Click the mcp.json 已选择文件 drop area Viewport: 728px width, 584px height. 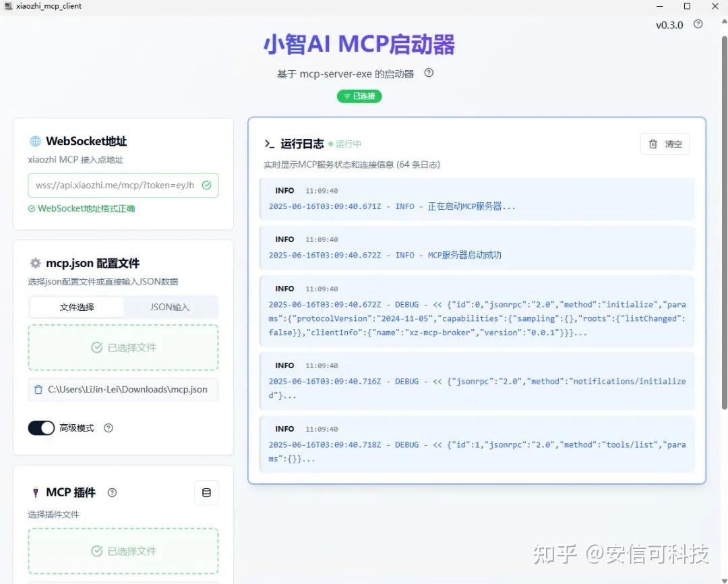tap(123, 347)
